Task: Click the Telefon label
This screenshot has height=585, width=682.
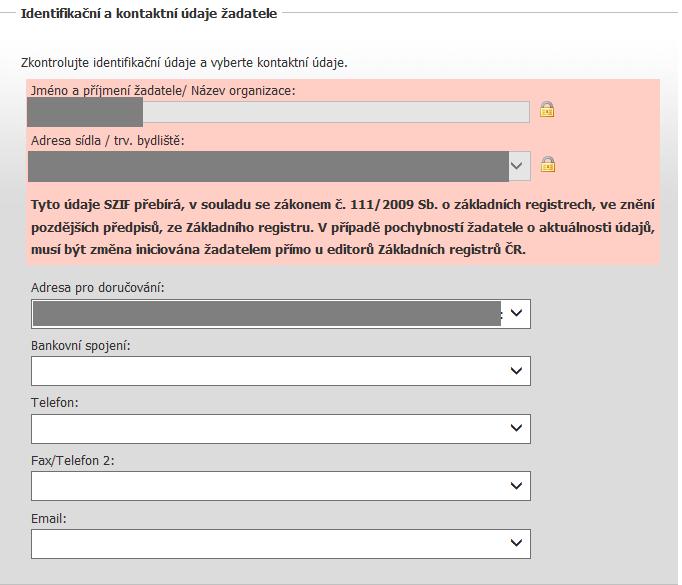Action: click(x=54, y=403)
